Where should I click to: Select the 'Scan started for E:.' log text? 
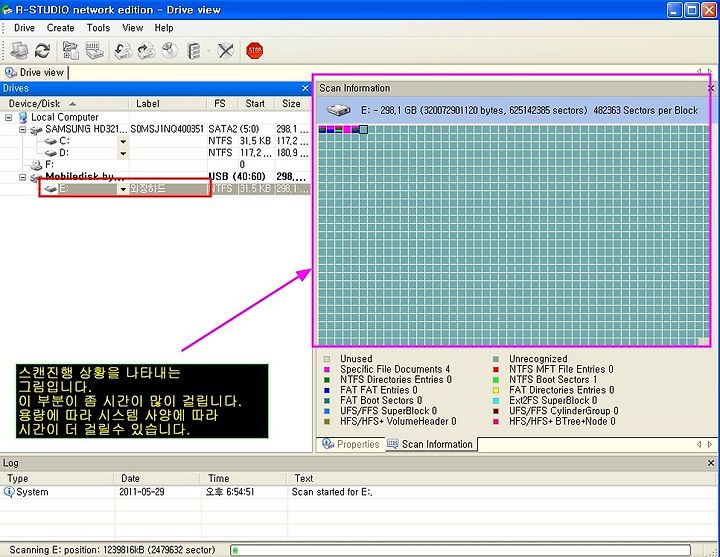coord(332,492)
